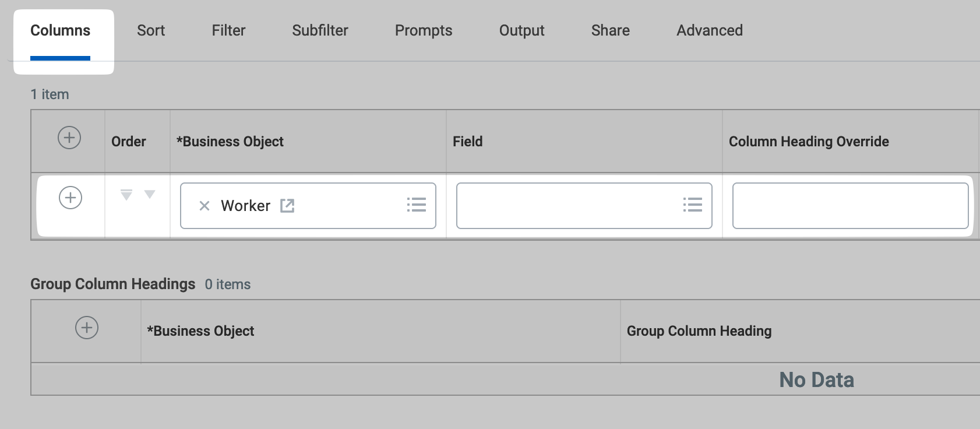Open the Business Object prompt list icon
This screenshot has height=429, width=980.
(417, 205)
